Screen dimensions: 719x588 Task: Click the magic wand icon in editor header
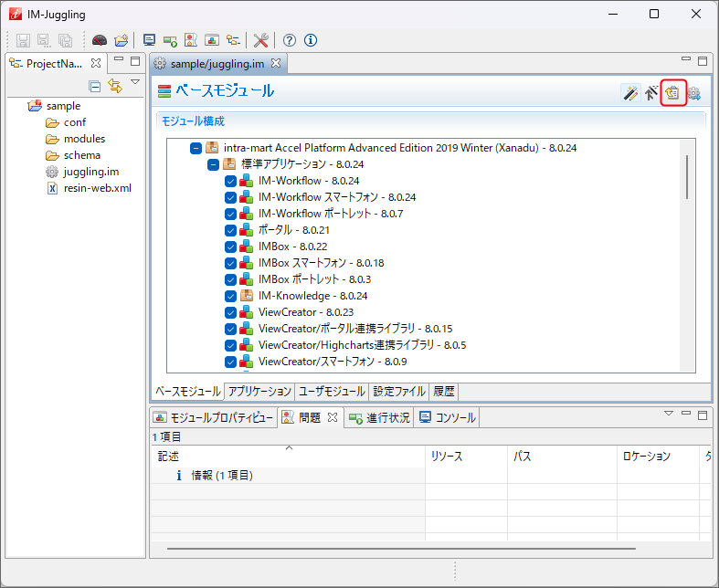pos(629,92)
